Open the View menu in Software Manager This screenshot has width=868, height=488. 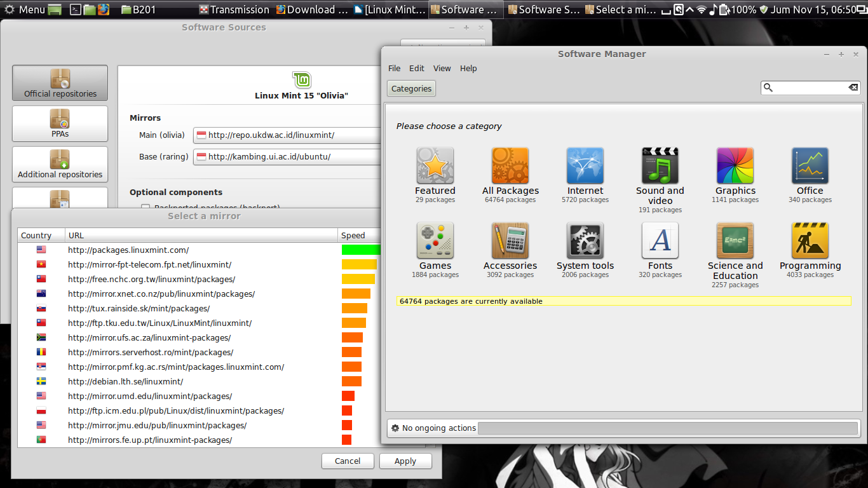coord(442,69)
